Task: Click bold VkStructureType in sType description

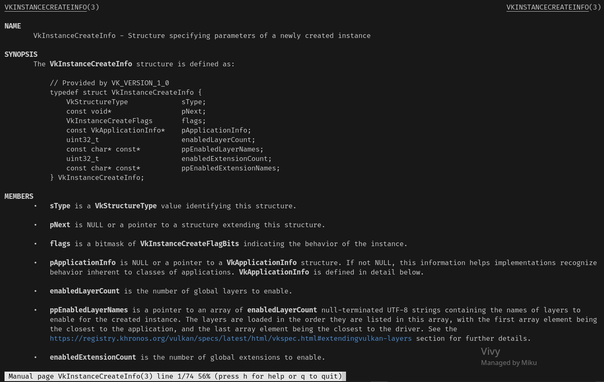Action: coord(126,206)
